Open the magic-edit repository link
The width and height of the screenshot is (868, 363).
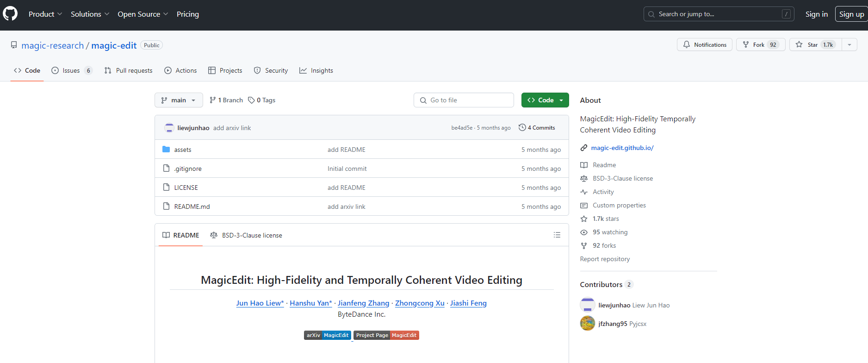pyautogui.click(x=114, y=45)
